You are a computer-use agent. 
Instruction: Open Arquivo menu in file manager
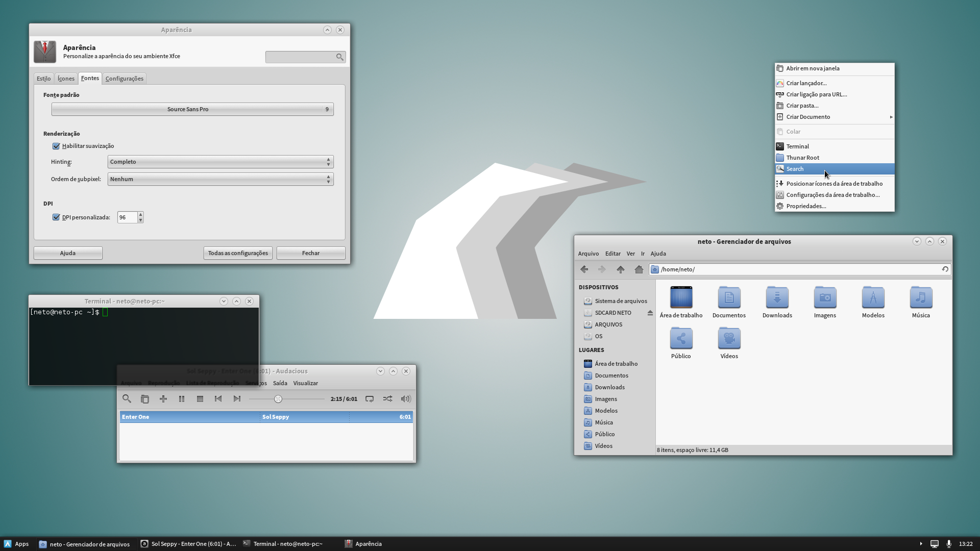point(589,254)
